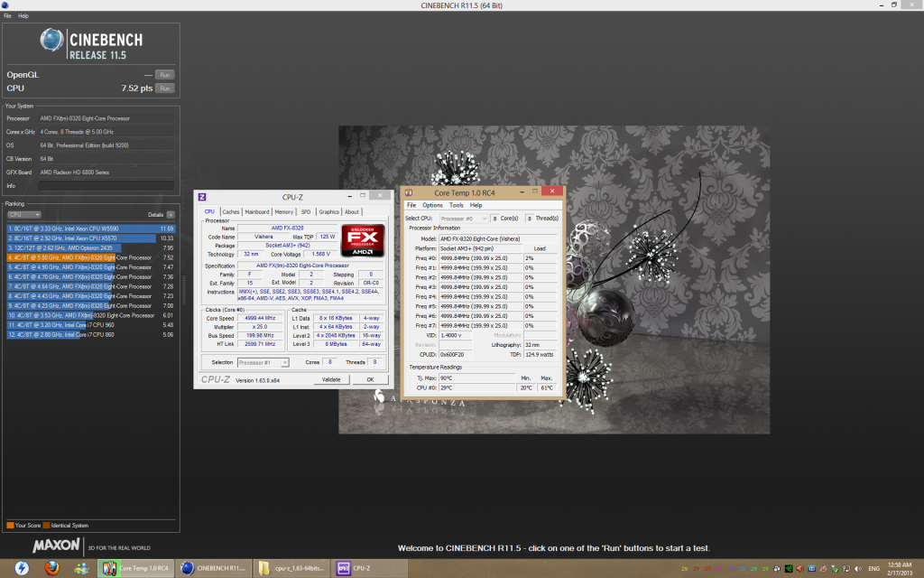The image size is (924, 578).
Task: Switch to CPU tab in CPU-Z
Action: pos(209,211)
